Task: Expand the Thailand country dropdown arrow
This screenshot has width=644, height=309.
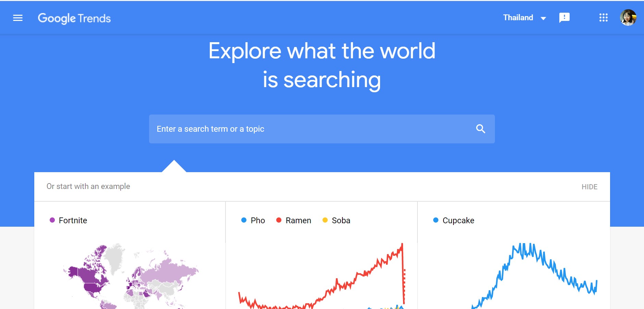Action: click(x=543, y=18)
